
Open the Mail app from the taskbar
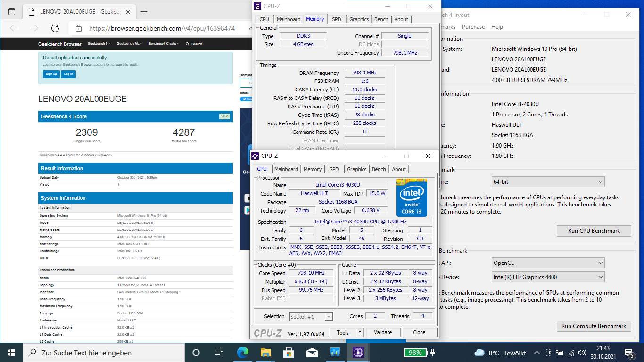click(x=312, y=353)
